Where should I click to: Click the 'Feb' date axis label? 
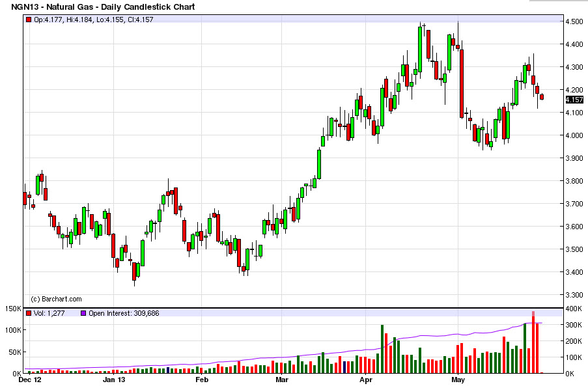click(x=202, y=380)
